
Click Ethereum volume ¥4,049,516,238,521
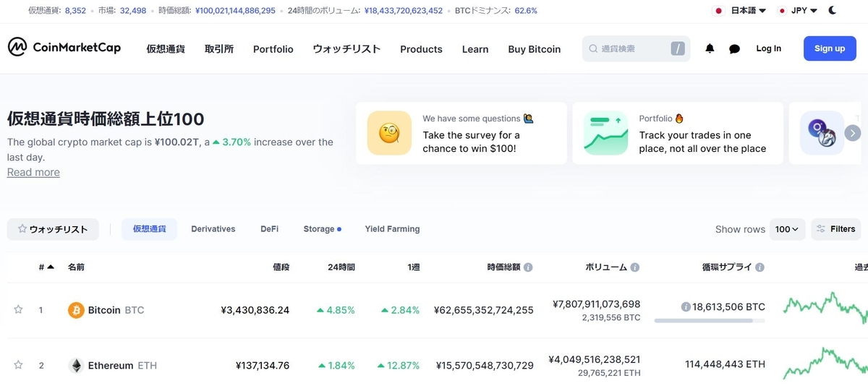(595, 360)
